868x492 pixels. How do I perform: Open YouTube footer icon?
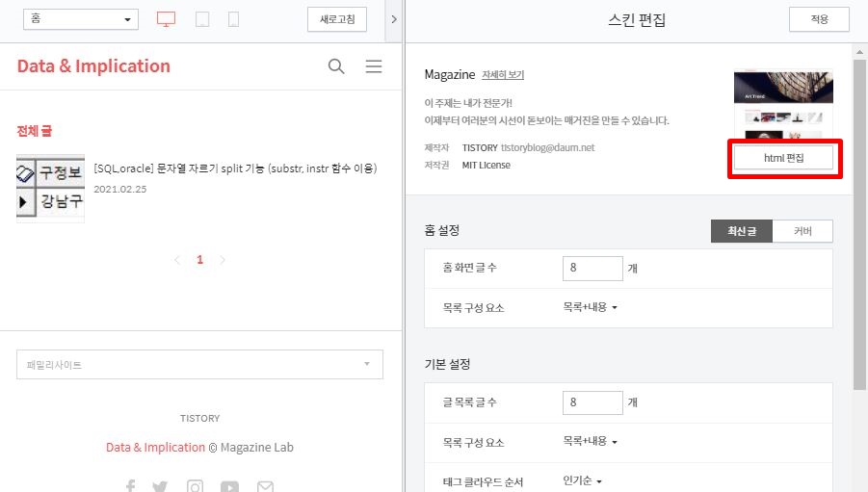(x=229, y=486)
